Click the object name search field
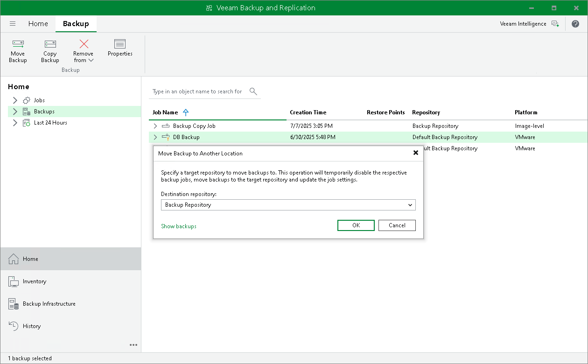This screenshot has width=588, height=364. point(201,91)
